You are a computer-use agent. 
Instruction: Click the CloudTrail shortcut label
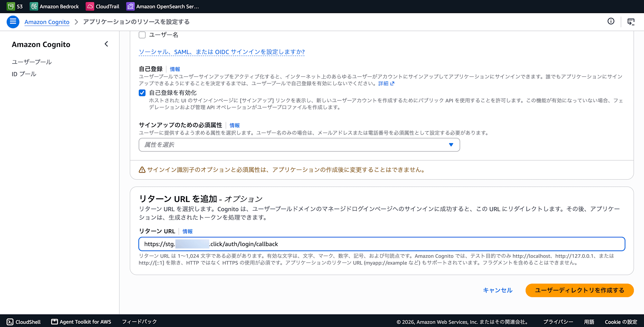(108, 6)
